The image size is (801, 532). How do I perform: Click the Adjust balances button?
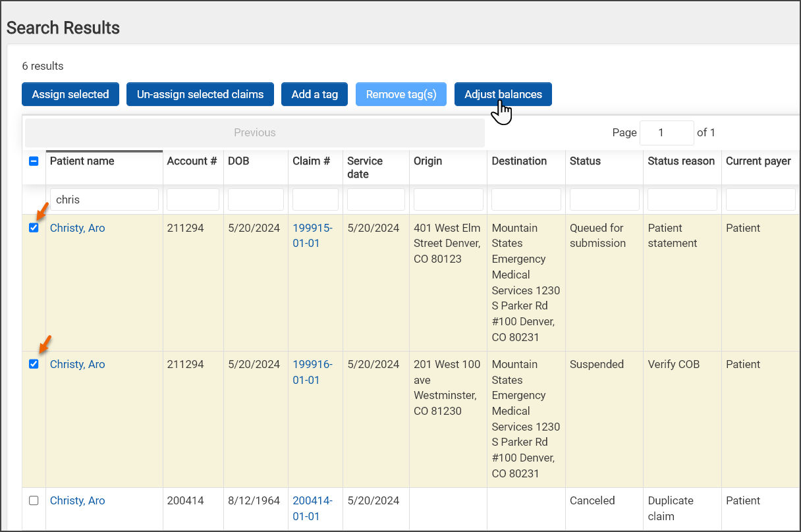pyautogui.click(x=503, y=94)
